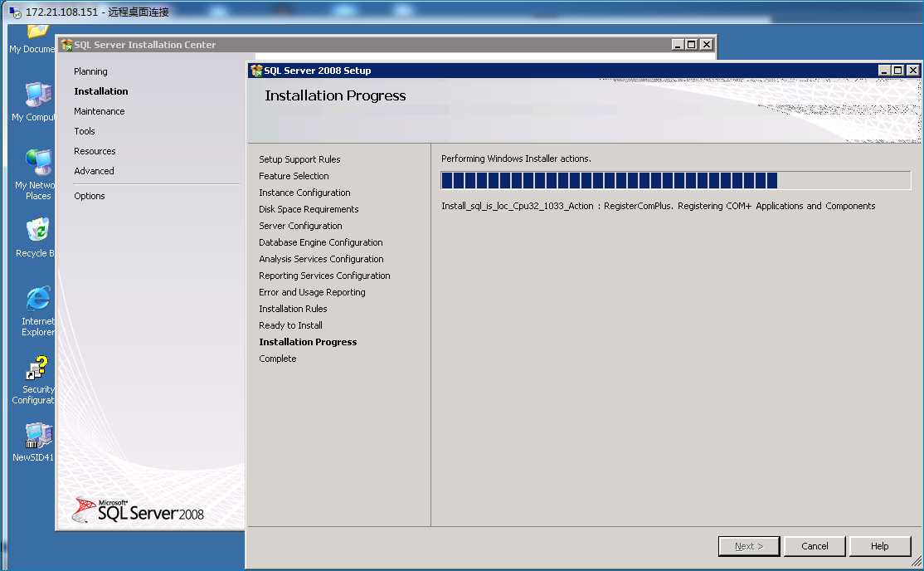
Task: Click the Cancel button
Action: coord(815,546)
